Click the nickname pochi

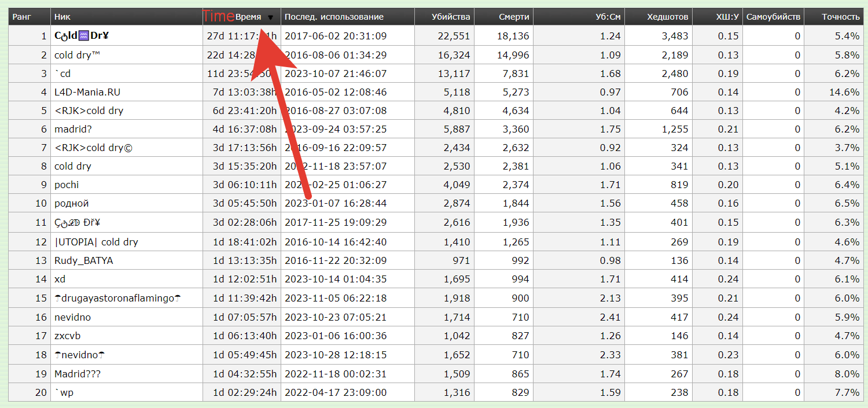tap(67, 185)
